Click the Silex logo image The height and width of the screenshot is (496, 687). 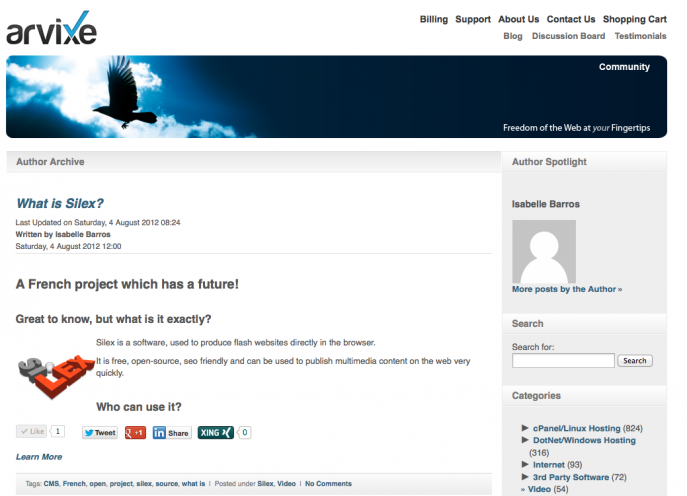coord(56,376)
